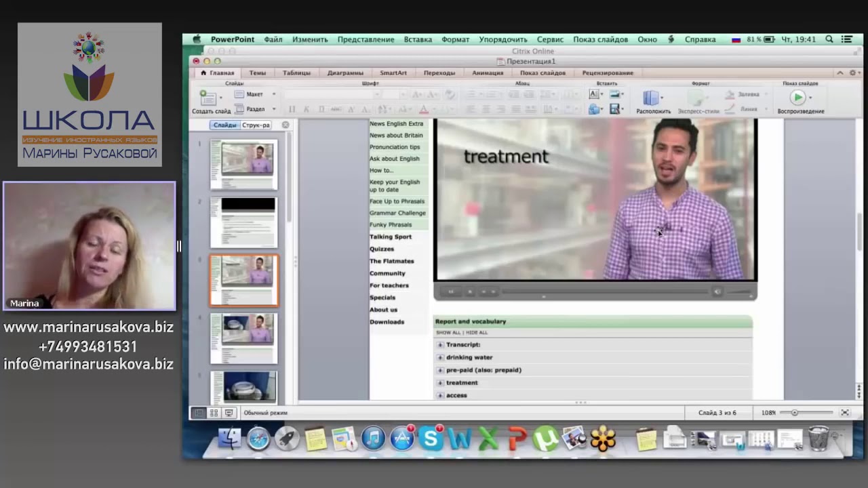Open Safari from the Dock

pos(258,439)
